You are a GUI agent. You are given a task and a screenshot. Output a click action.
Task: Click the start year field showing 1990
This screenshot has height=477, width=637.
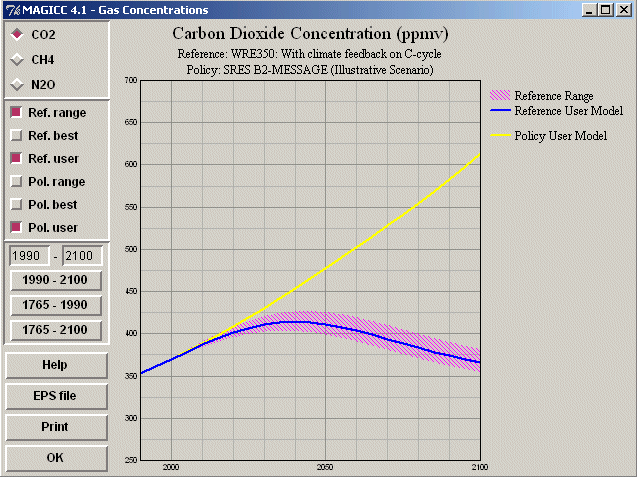tap(28, 257)
